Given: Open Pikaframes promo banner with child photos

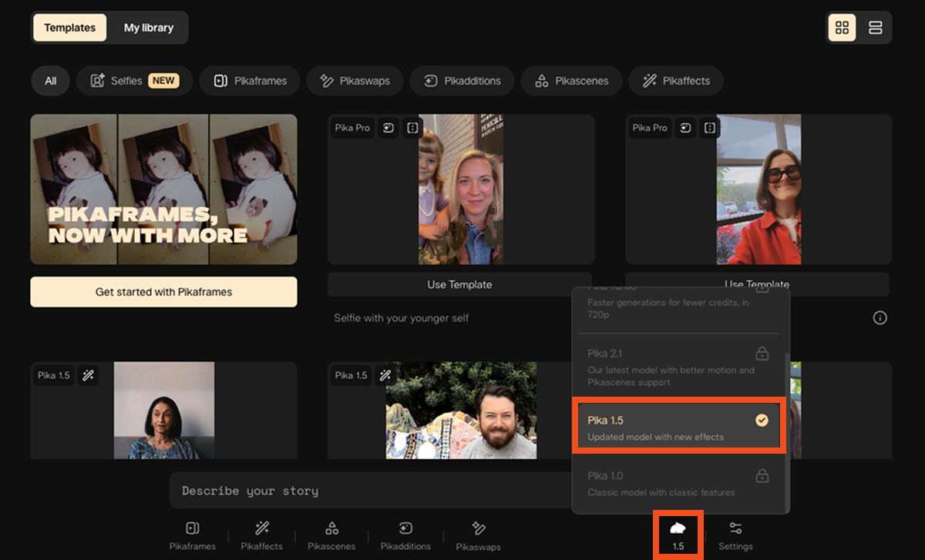Looking at the screenshot, I should (163, 189).
